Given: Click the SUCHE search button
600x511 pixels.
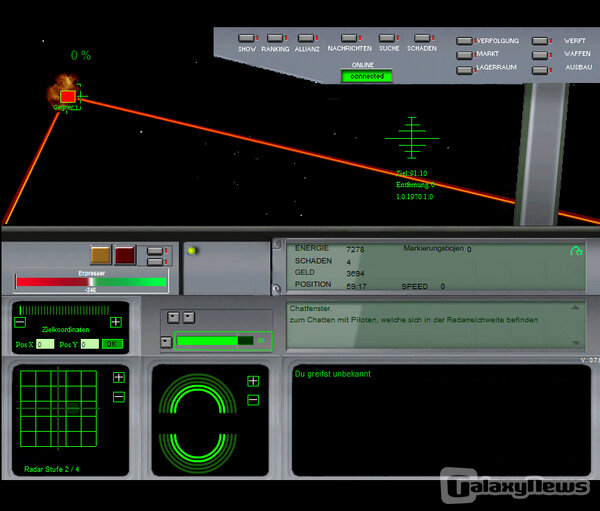Looking at the screenshot, I should (x=387, y=38).
